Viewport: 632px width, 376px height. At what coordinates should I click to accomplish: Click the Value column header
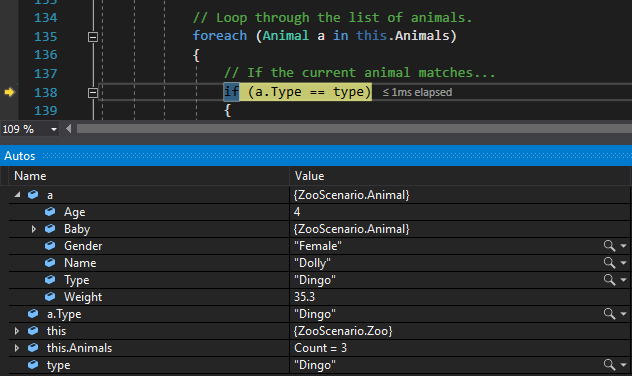[460, 176]
